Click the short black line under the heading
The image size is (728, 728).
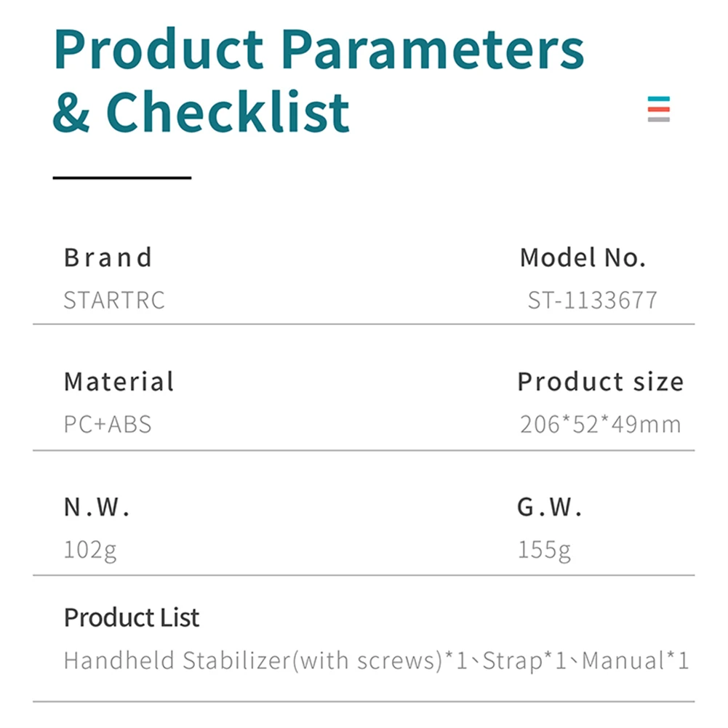pyautogui.click(x=121, y=177)
